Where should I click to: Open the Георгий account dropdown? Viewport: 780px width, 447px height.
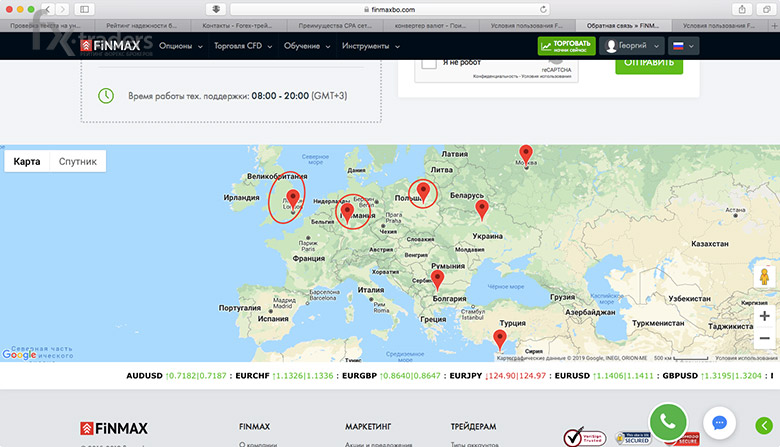[632, 46]
